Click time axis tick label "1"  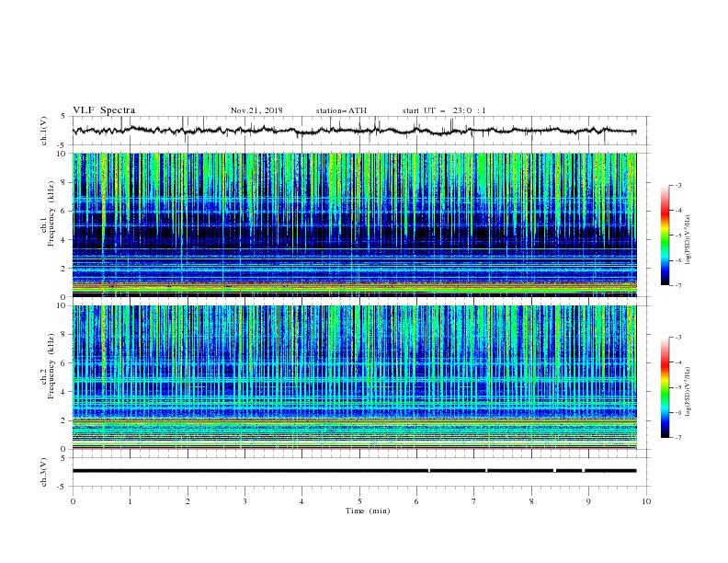click(x=131, y=501)
